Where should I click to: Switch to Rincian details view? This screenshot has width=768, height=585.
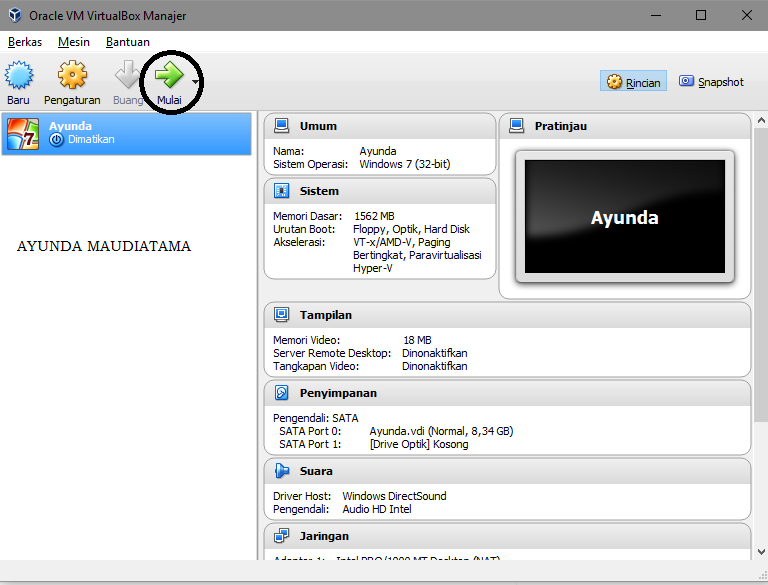(x=633, y=82)
